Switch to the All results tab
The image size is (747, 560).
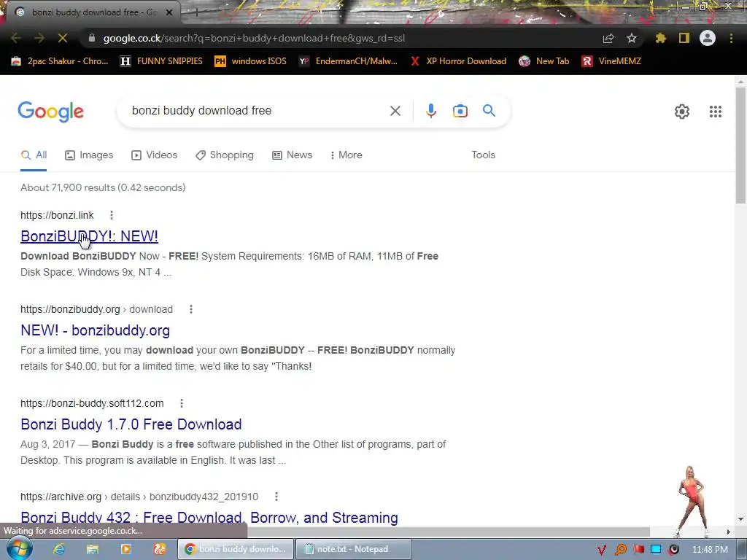click(34, 155)
